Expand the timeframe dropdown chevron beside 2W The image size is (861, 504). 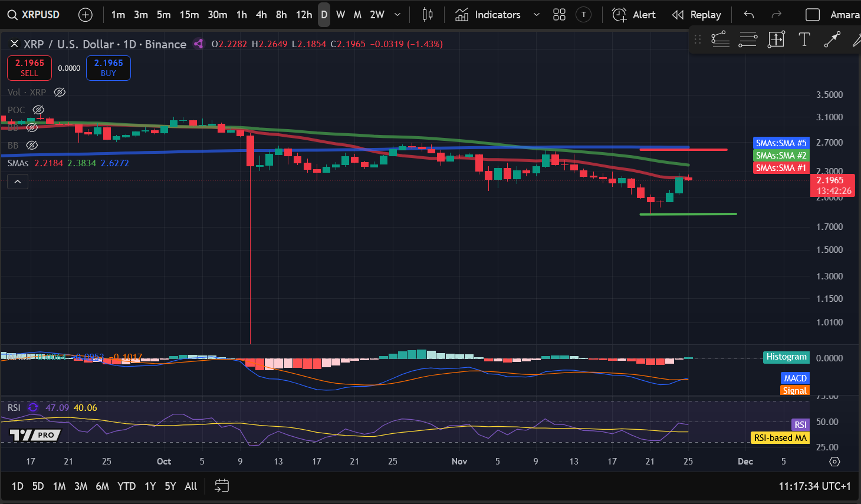pyautogui.click(x=397, y=14)
